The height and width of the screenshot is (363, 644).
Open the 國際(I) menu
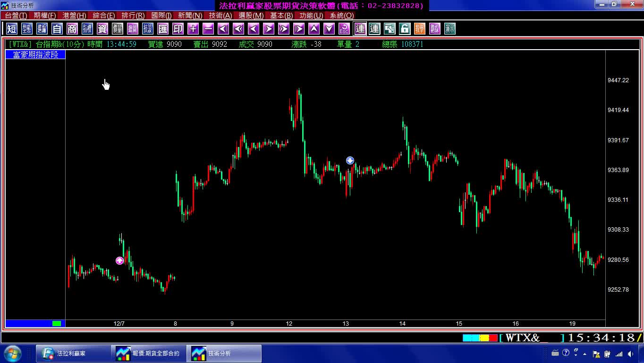[161, 16]
